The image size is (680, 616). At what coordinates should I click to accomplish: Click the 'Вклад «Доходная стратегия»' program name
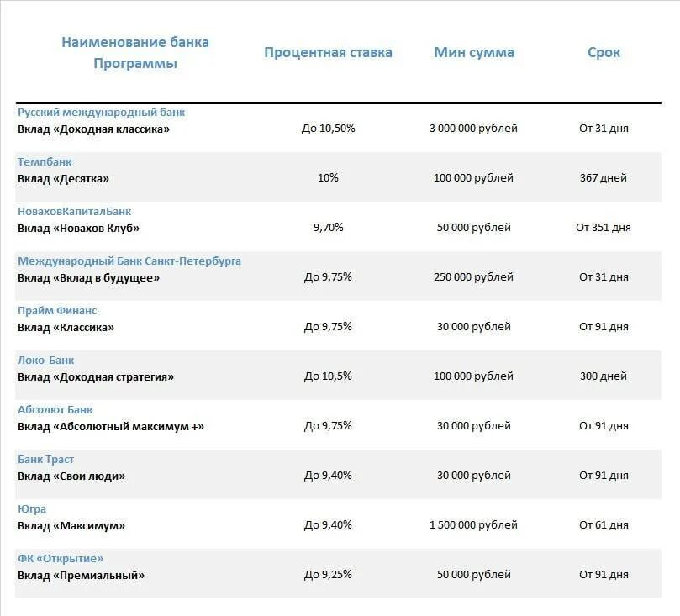coord(96,376)
